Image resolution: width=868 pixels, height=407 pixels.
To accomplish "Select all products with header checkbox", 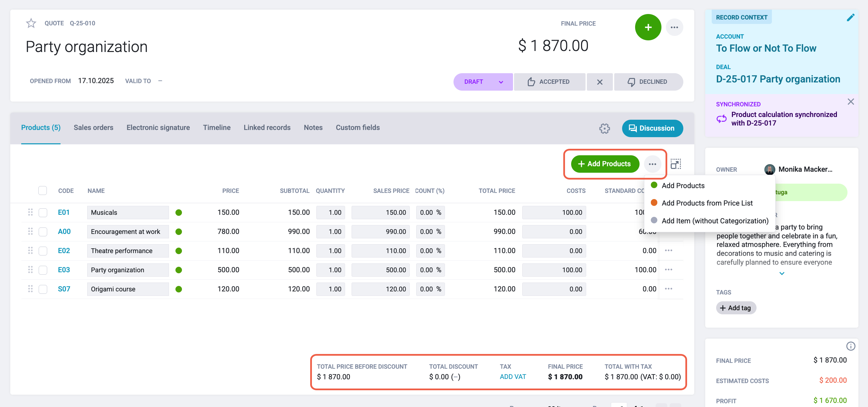I will [x=42, y=191].
